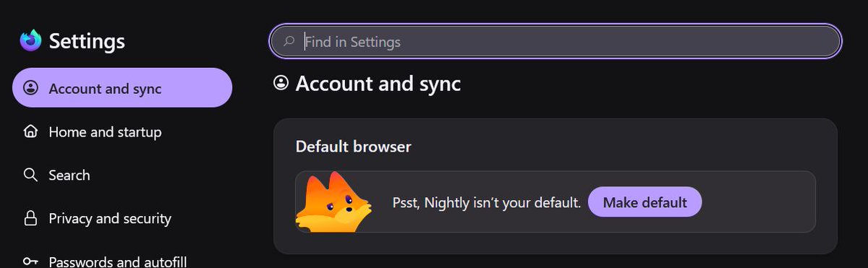Click the account icon next to page heading
The height and width of the screenshot is (268, 868).
(281, 84)
